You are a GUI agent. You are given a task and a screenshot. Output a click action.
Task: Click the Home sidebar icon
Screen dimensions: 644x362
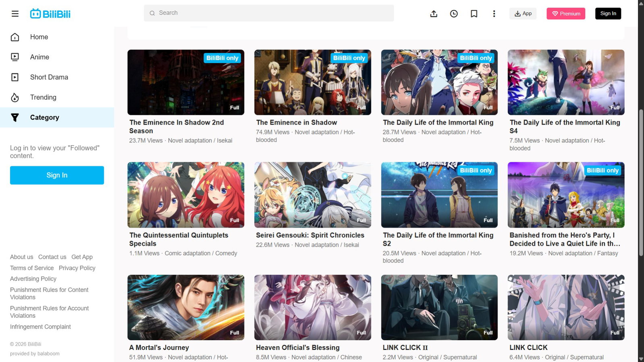[15, 37]
